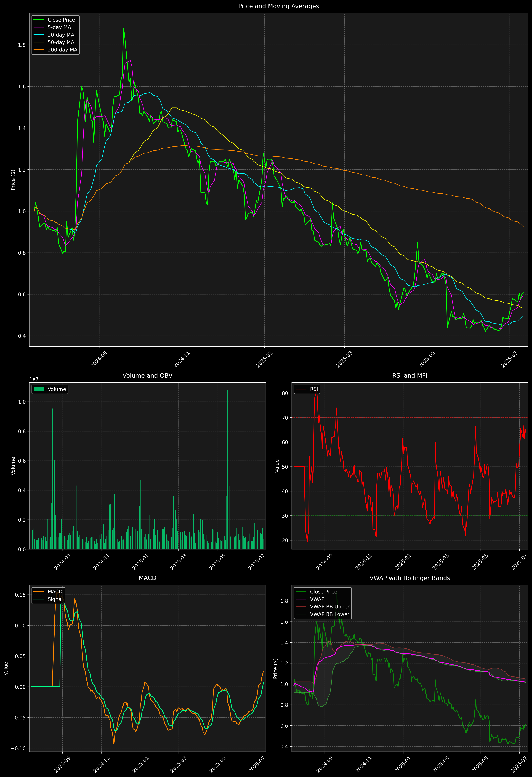Click magenta line sample beside '5-day MA'
The height and width of the screenshot is (777, 532).
(39, 27)
